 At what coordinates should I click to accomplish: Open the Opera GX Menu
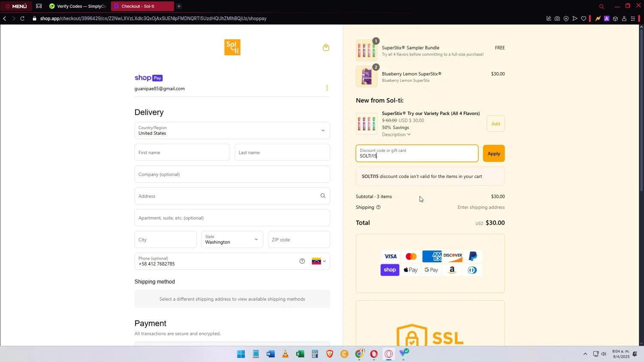click(16, 6)
